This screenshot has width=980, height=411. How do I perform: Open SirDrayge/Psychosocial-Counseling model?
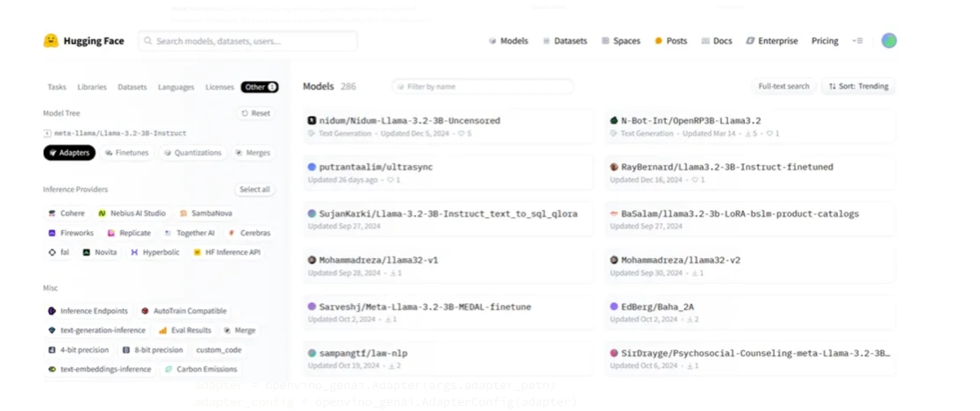pos(750,358)
